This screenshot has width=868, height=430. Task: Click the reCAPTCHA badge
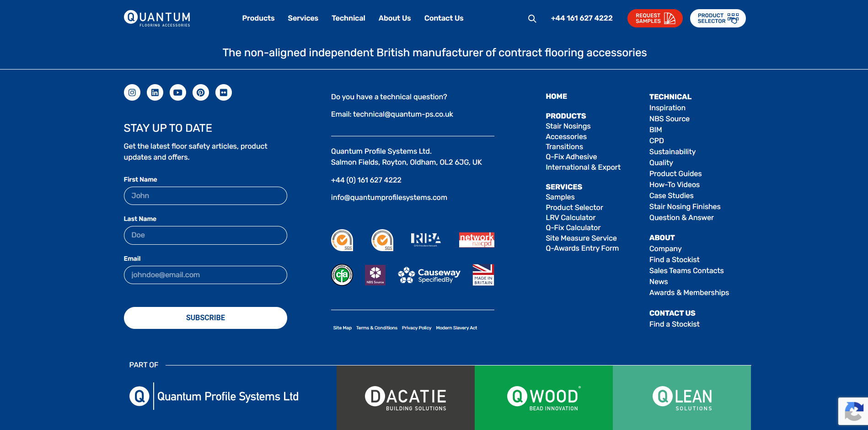click(853, 411)
